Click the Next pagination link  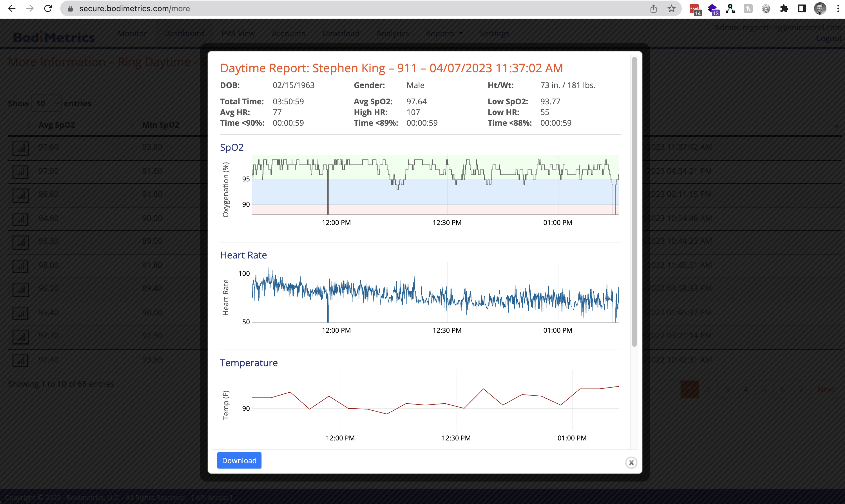click(826, 389)
